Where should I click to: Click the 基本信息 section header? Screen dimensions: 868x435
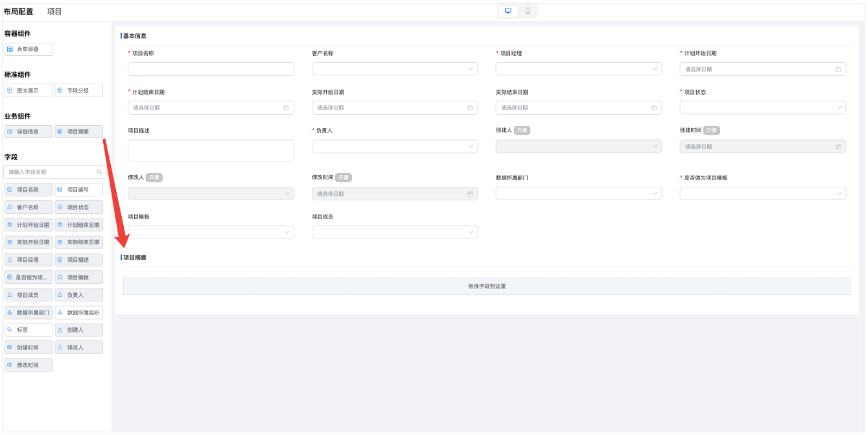pos(135,36)
